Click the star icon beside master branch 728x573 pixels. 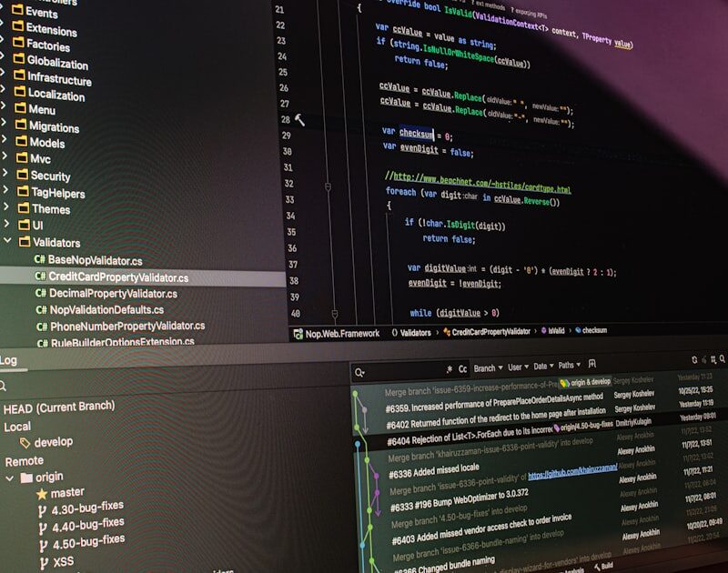42,493
